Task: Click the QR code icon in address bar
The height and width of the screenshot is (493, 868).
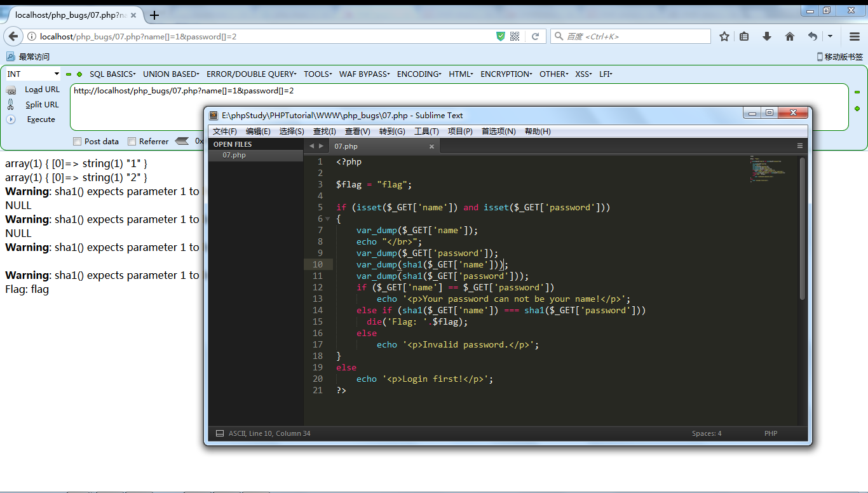Action: point(515,36)
